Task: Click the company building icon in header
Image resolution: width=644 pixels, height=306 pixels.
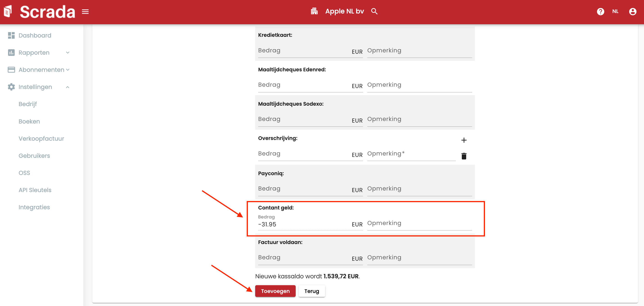Action: (314, 11)
